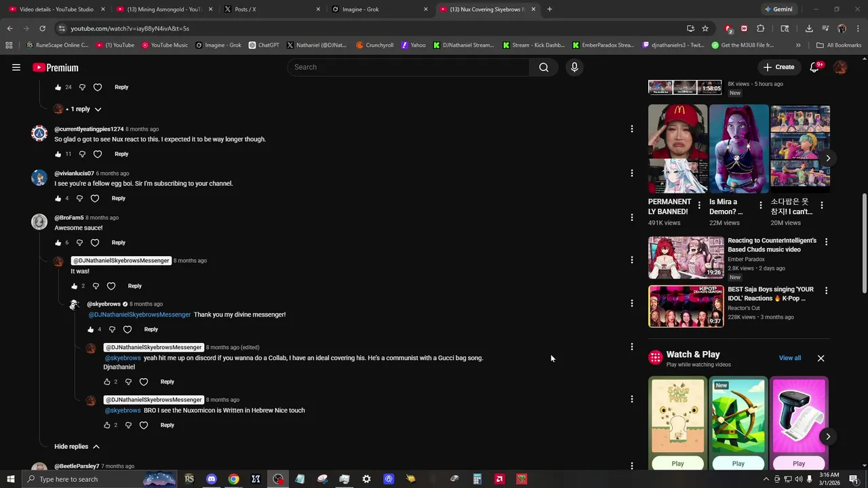The height and width of the screenshot is (488, 868).
Task: Click 'View all' in Watch & Play
Action: point(790,358)
